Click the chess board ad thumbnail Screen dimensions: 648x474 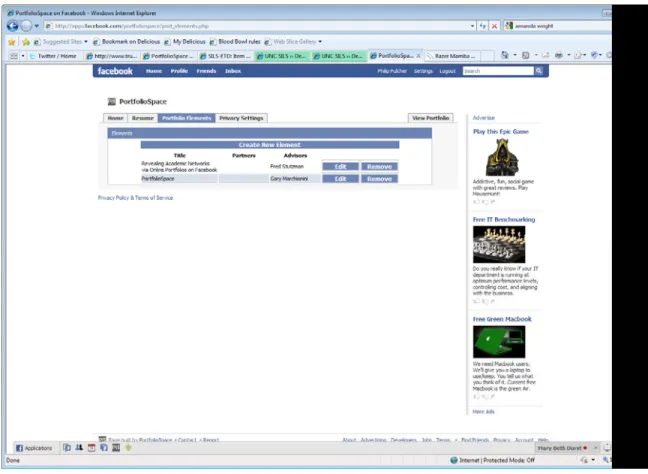(499, 244)
